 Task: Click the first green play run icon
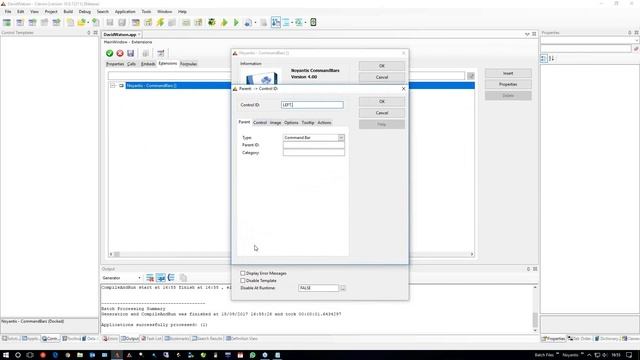(224, 22)
